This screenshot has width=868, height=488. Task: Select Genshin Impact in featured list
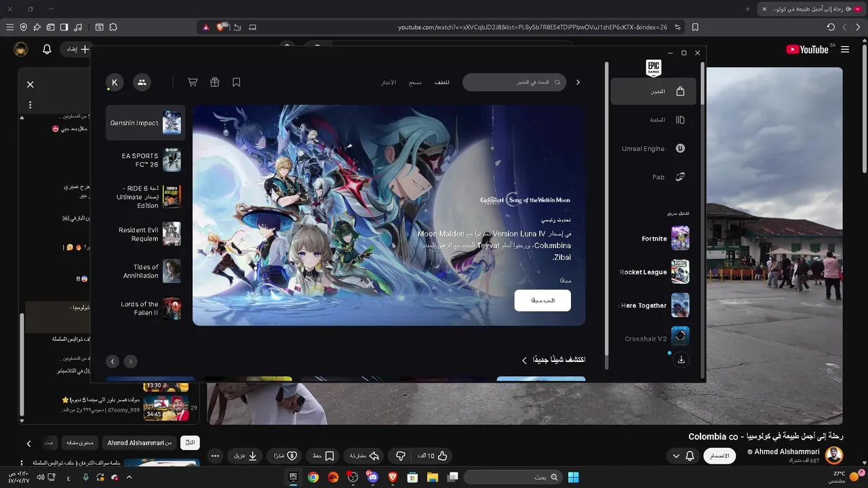coord(145,123)
